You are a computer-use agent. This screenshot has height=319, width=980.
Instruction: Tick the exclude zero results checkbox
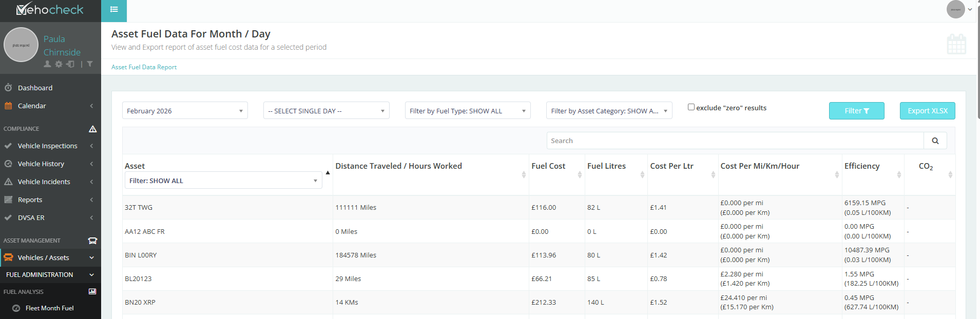pos(691,107)
